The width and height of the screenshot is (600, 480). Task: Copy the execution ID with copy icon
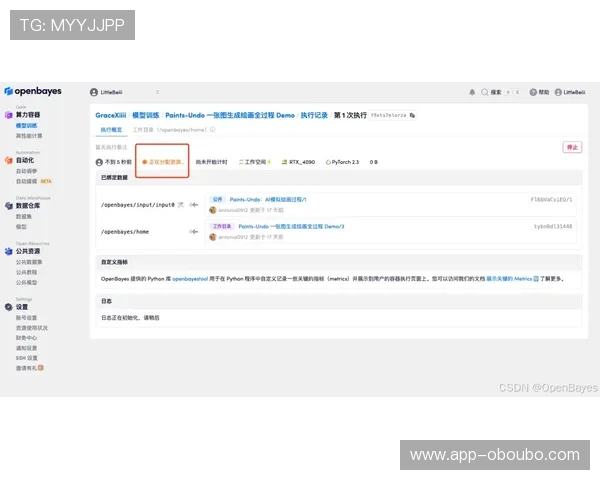(412, 115)
